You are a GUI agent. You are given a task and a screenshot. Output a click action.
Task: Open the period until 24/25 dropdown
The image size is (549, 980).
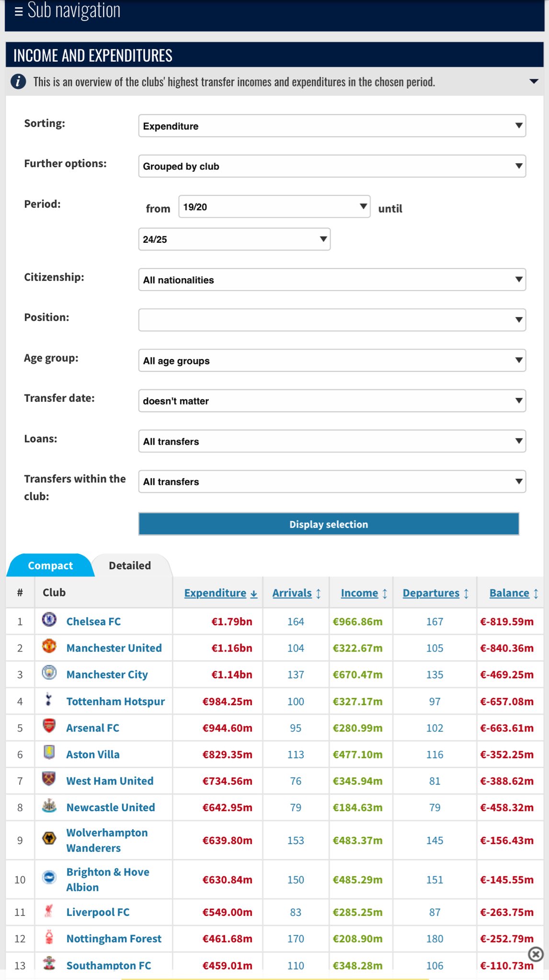pos(234,239)
